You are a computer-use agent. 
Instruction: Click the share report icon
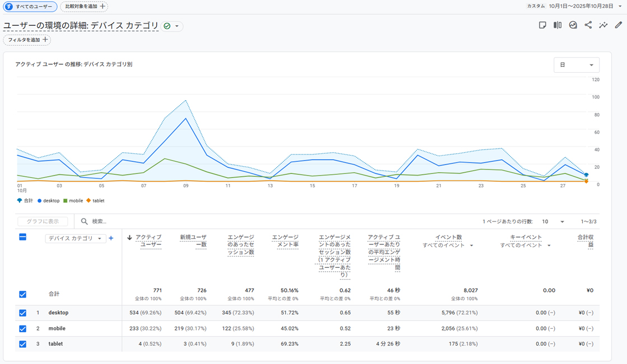point(588,25)
